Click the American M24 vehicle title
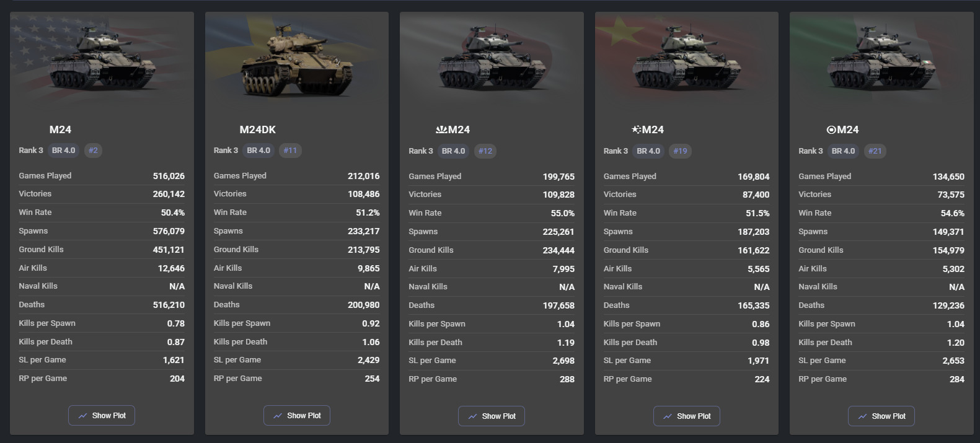 point(60,129)
